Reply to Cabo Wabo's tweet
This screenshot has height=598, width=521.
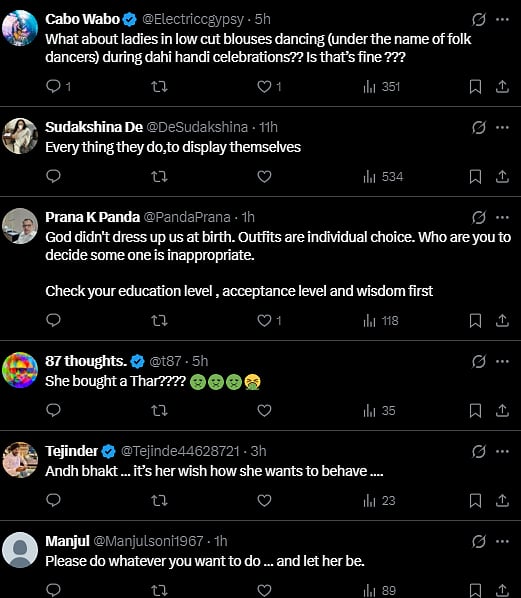pos(58,87)
